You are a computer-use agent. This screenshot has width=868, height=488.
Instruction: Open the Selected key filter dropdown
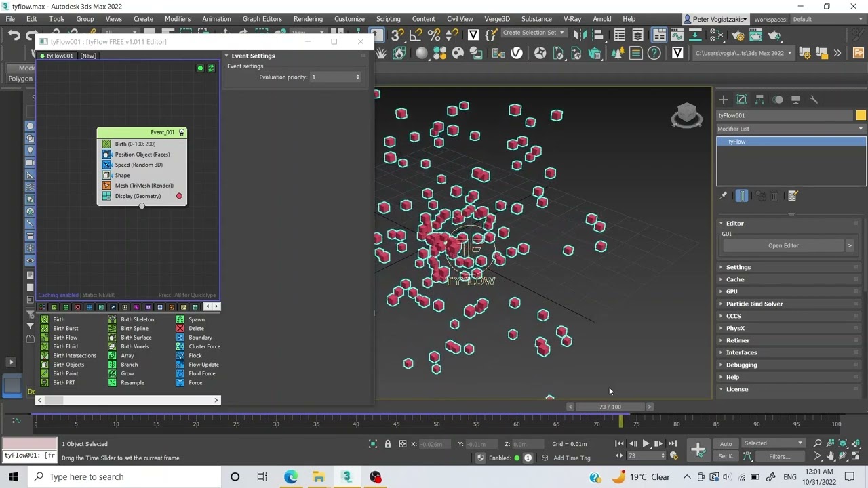click(773, 443)
